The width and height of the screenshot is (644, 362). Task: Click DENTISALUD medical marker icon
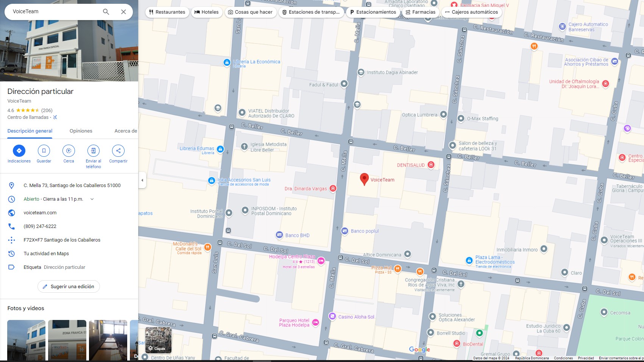point(431,165)
